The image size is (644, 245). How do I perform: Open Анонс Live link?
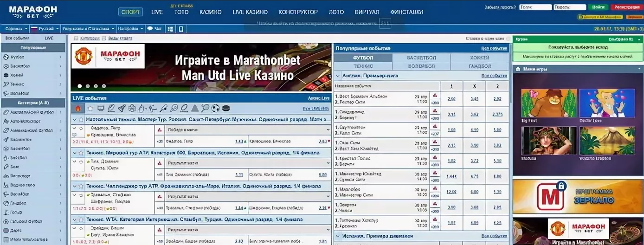pos(319,98)
